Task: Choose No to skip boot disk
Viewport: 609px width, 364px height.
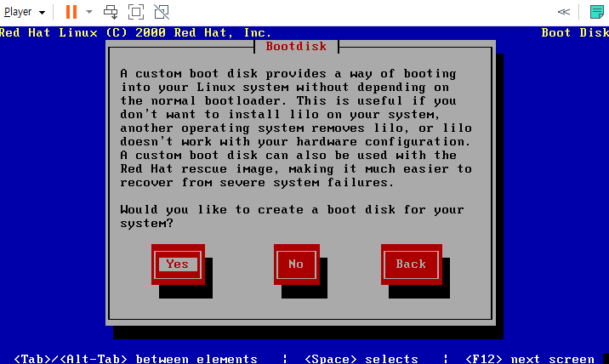Action: (x=296, y=264)
